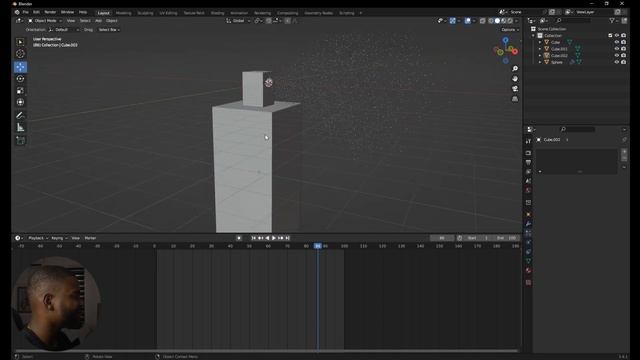
Task: Open the File menu
Action: 26,12
